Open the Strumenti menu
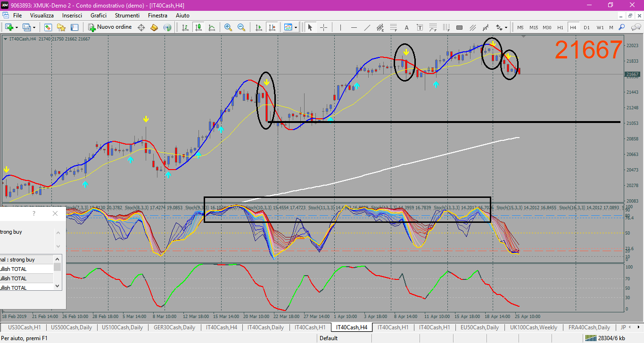The height and width of the screenshot is (343, 644). click(127, 16)
